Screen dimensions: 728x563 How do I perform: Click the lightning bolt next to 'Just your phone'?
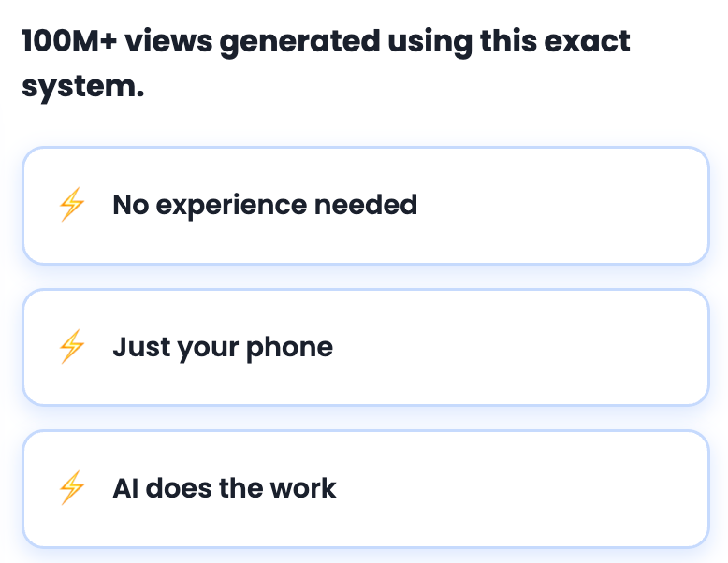coord(72,347)
